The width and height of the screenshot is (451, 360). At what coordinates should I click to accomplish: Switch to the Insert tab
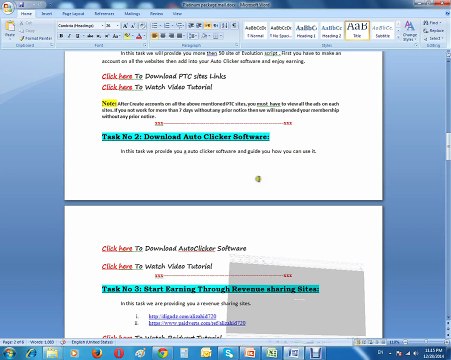(47, 14)
